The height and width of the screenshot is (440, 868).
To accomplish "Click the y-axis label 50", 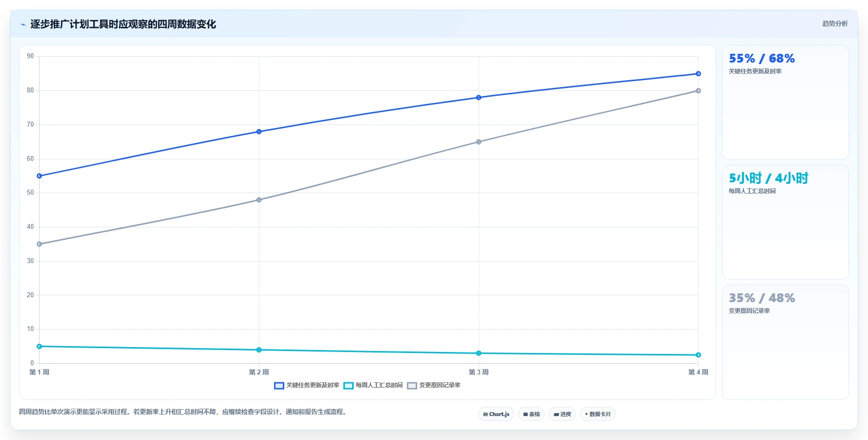I will pyautogui.click(x=30, y=193).
